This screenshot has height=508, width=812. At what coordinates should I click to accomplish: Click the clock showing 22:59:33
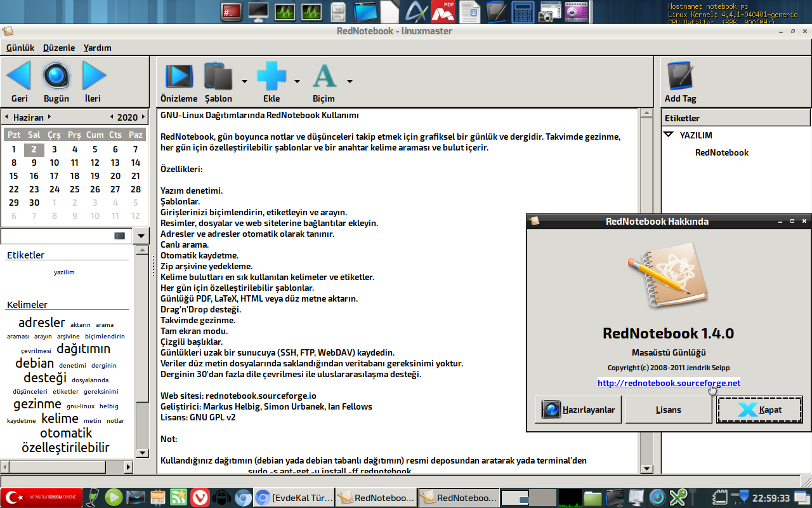(x=771, y=498)
